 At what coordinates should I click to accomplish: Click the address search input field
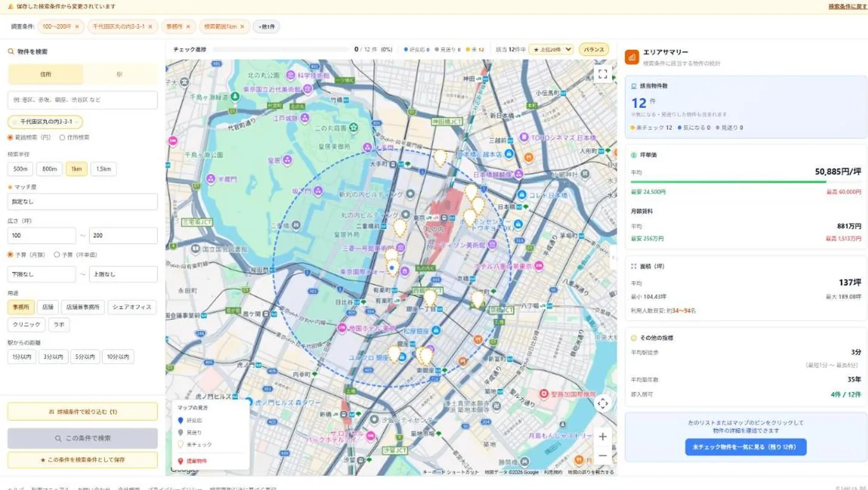click(x=82, y=100)
